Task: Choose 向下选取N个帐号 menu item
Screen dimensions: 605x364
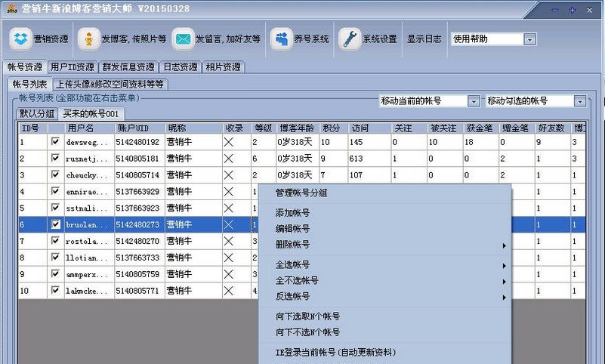Action: tap(307, 316)
